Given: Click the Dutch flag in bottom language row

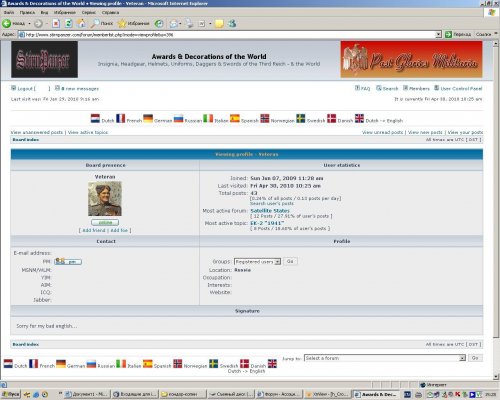Looking at the screenshot, I should coord(8,364).
